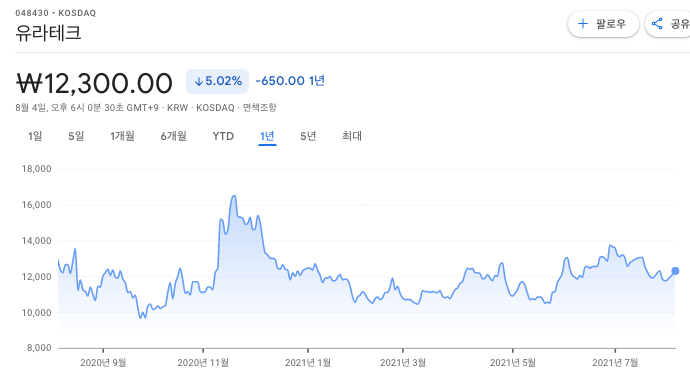The image size is (690, 373).
Task: Click the 2021년 7월 axis label
Action: 615,363
